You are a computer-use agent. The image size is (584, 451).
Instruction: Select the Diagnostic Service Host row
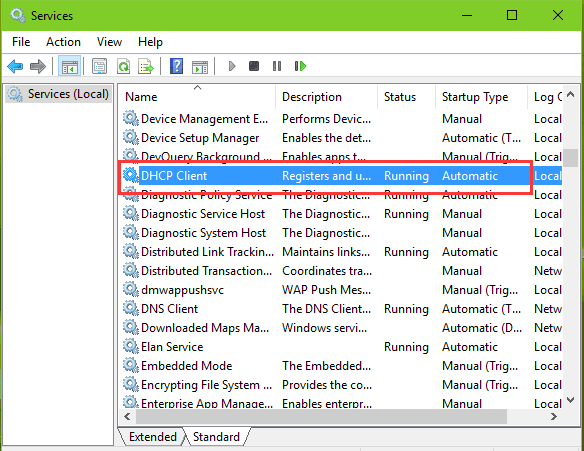click(342, 214)
